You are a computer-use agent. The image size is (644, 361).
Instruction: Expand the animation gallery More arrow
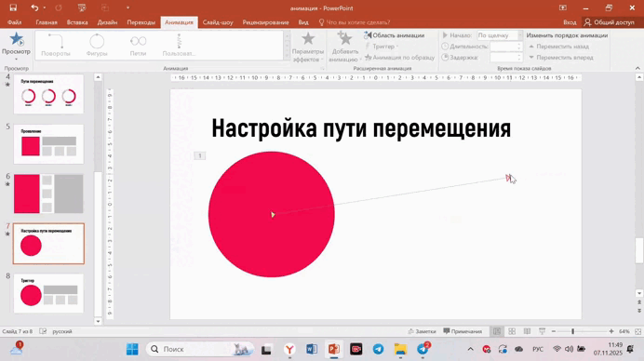(287, 56)
